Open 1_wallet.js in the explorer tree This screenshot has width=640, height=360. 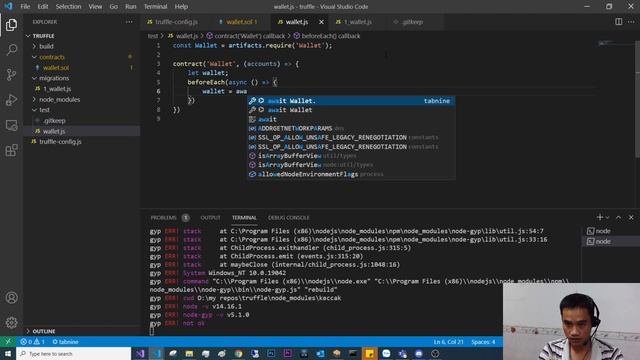pyautogui.click(x=57, y=89)
